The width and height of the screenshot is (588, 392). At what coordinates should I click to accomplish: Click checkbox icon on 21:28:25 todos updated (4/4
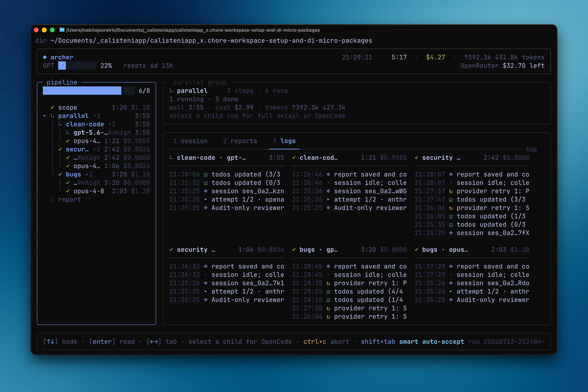pos(328,292)
